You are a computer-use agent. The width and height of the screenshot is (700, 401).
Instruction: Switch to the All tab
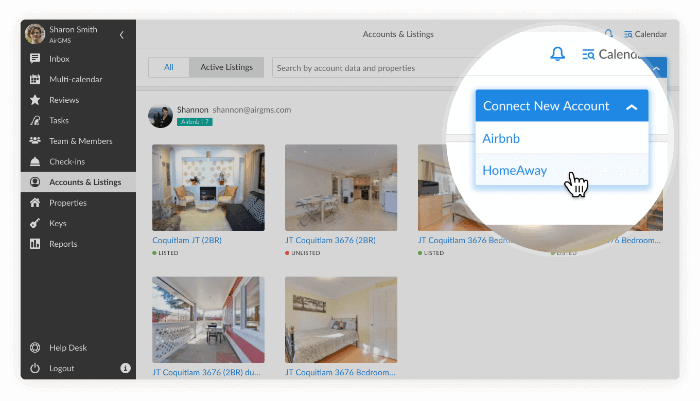[169, 67]
